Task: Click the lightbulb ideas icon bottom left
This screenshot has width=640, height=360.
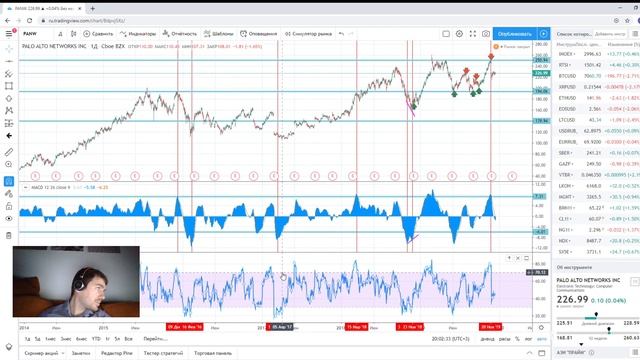Action: [9, 347]
